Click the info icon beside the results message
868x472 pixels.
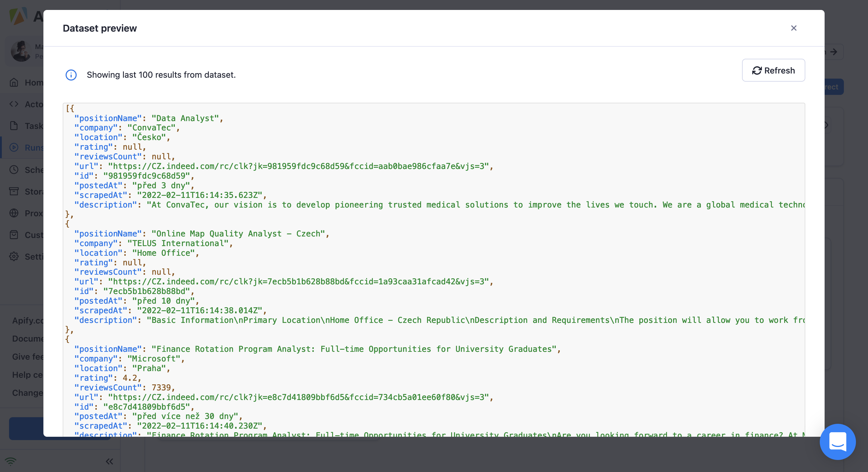pos(71,75)
